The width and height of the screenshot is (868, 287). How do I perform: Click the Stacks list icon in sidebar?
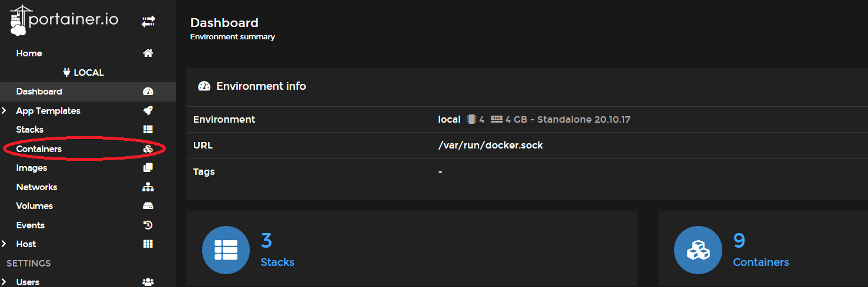coord(148,130)
